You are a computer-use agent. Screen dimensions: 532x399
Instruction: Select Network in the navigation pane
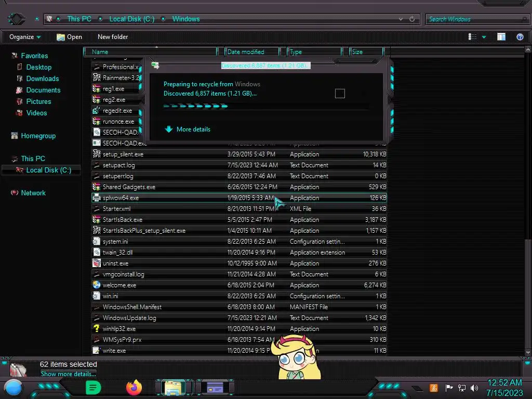point(33,193)
